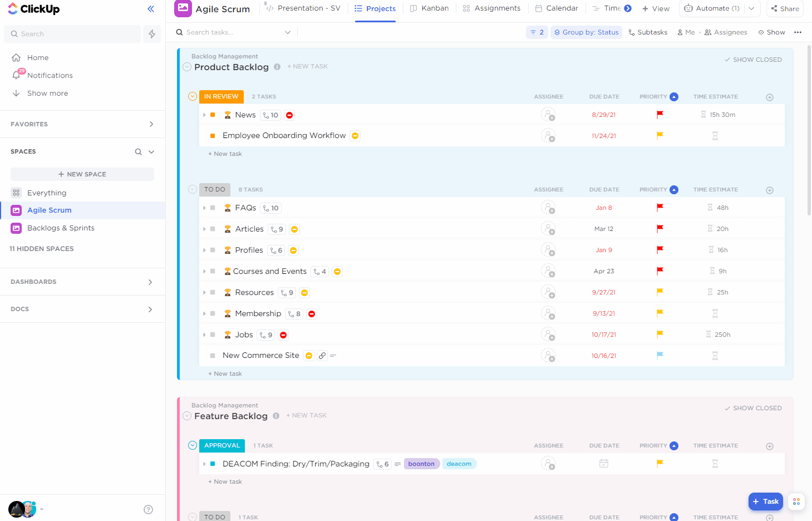
Task: Switch to the Kanban tab
Action: click(429, 8)
